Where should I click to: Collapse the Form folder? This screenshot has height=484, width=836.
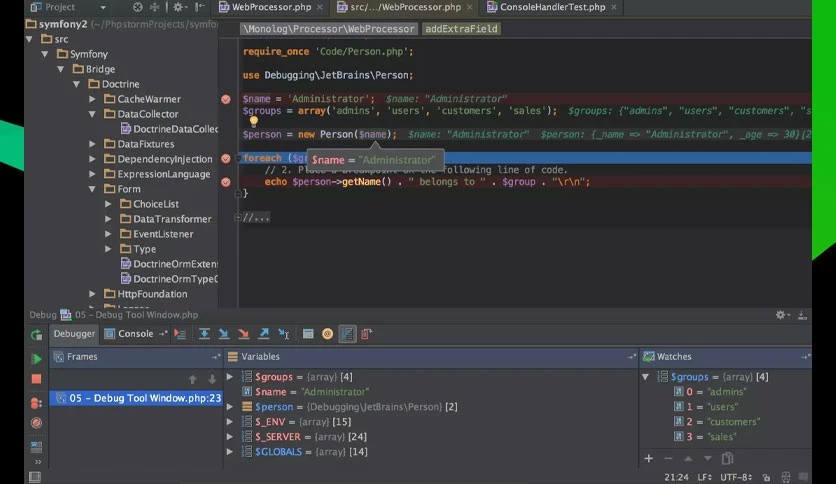pos(92,189)
